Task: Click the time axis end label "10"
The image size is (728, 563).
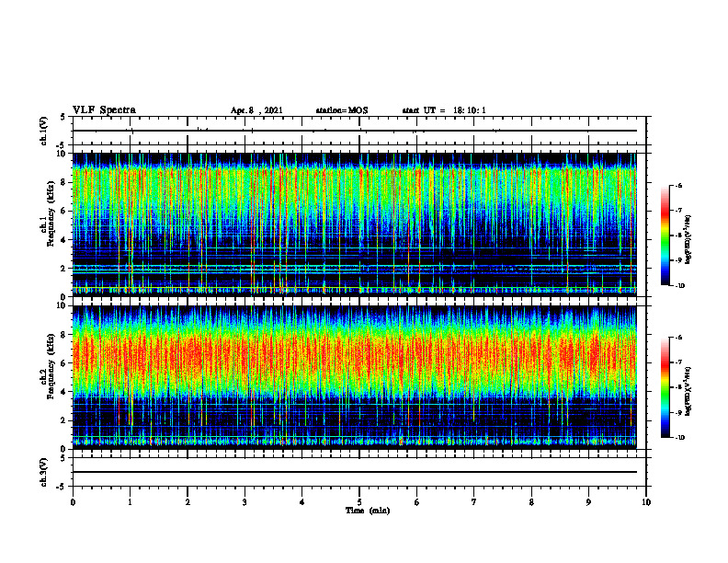Action: pos(646,502)
